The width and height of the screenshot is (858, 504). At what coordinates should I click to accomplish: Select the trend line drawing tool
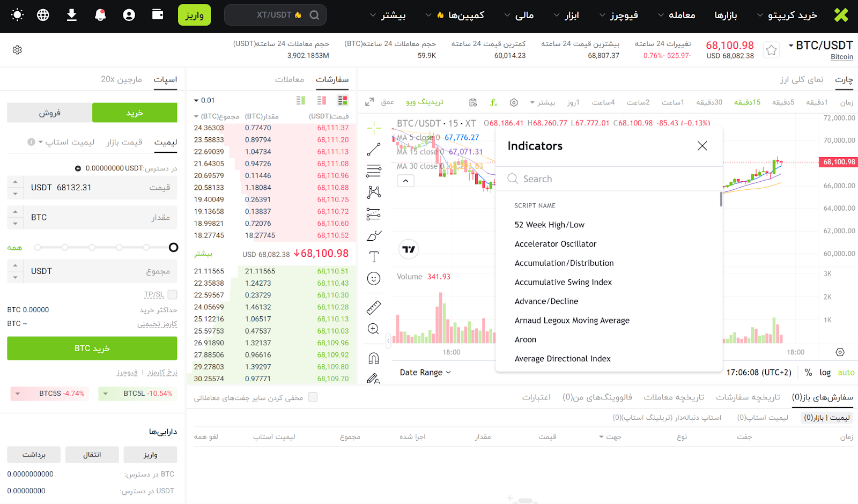[x=374, y=150]
